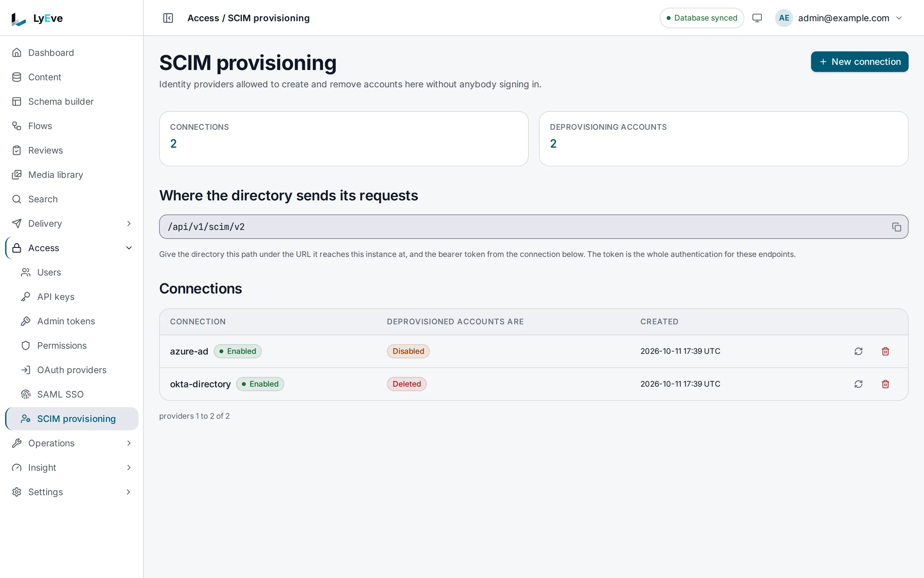This screenshot has width=924, height=578.
Task: Click the AE avatar icon
Action: [x=784, y=18]
